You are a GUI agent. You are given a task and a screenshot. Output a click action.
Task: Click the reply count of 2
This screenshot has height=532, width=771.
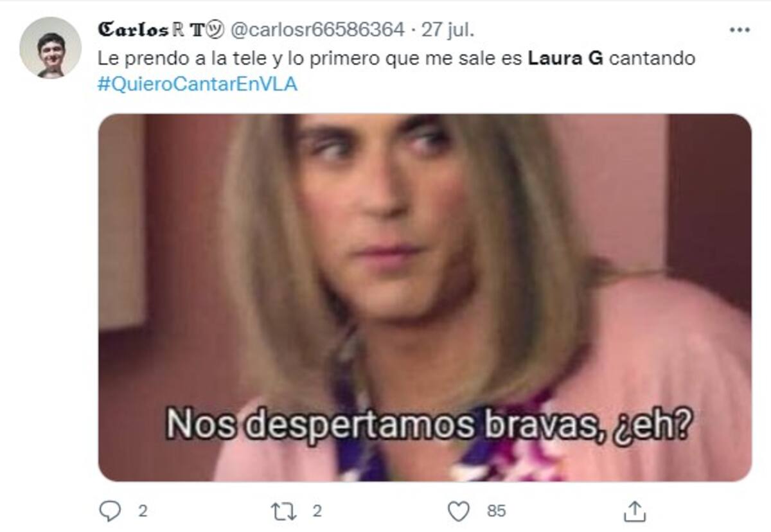(x=142, y=511)
